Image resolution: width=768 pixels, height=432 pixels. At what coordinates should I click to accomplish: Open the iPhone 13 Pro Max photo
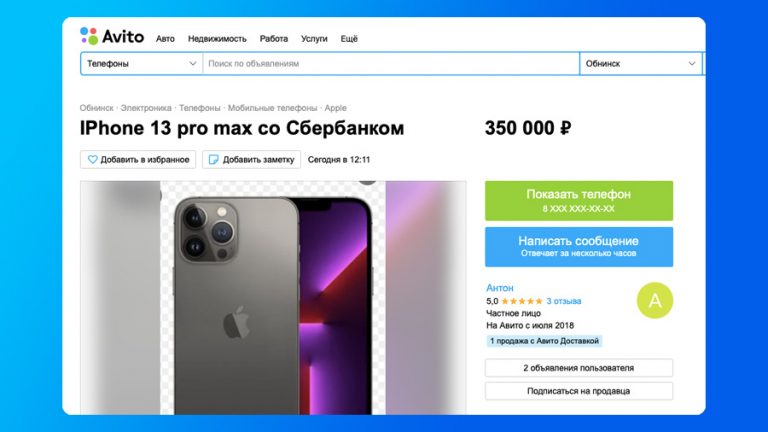click(x=273, y=298)
